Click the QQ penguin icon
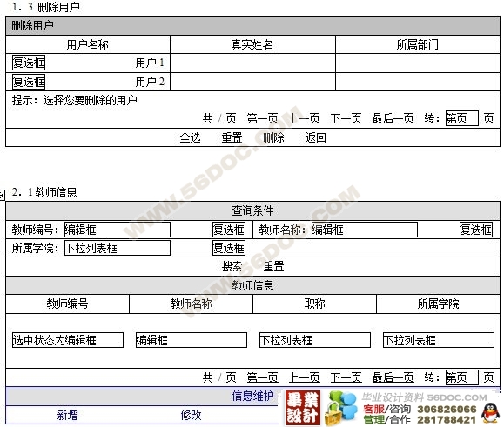Viewport: 504px width, 427px height. (490, 413)
